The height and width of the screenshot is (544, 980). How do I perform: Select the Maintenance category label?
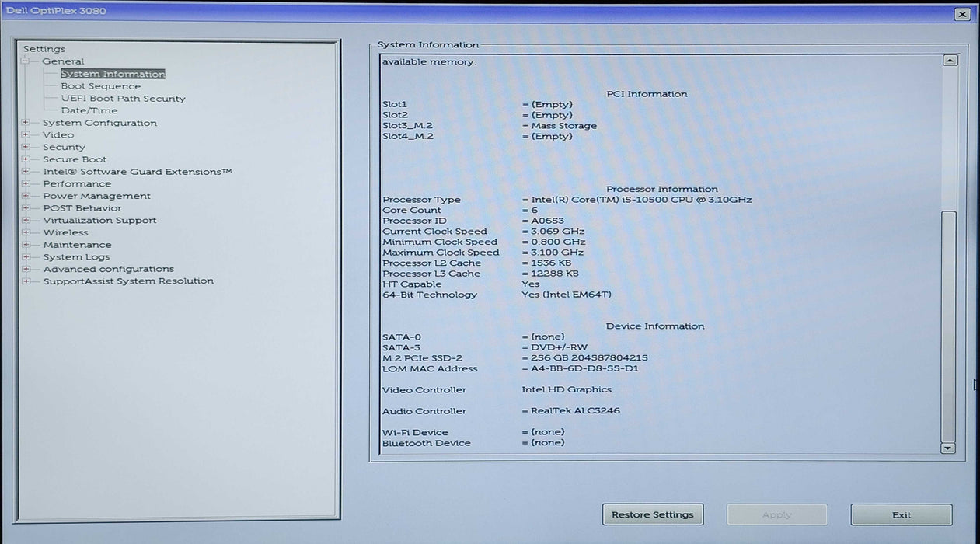click(x=77, y=245)
